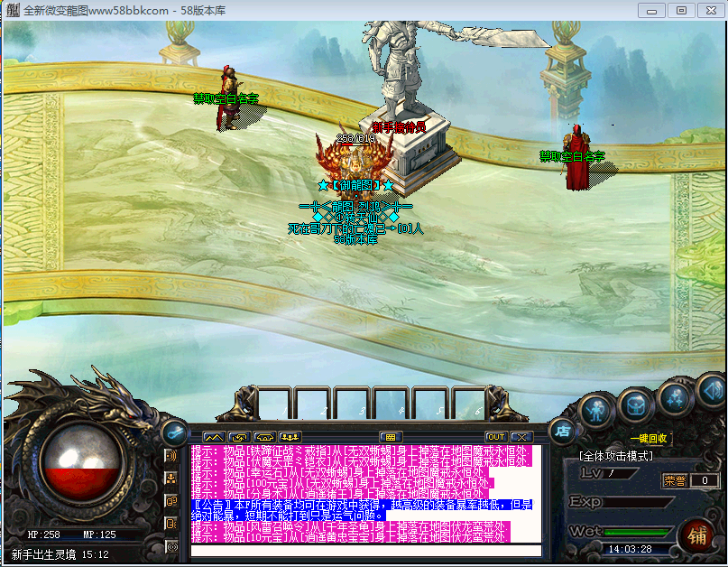
Task: Click the 一键回收 one-key recycle button
Action: click(649, 438)
